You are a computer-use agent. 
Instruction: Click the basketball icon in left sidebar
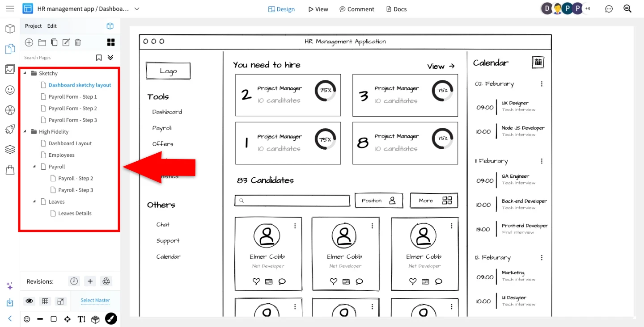click(10, 110)
